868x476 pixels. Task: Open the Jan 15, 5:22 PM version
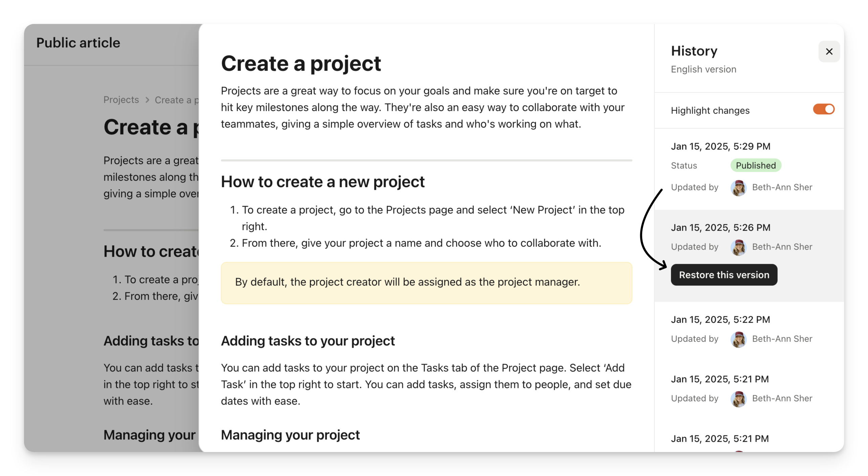pyautogui.click(x=720, y=320)
